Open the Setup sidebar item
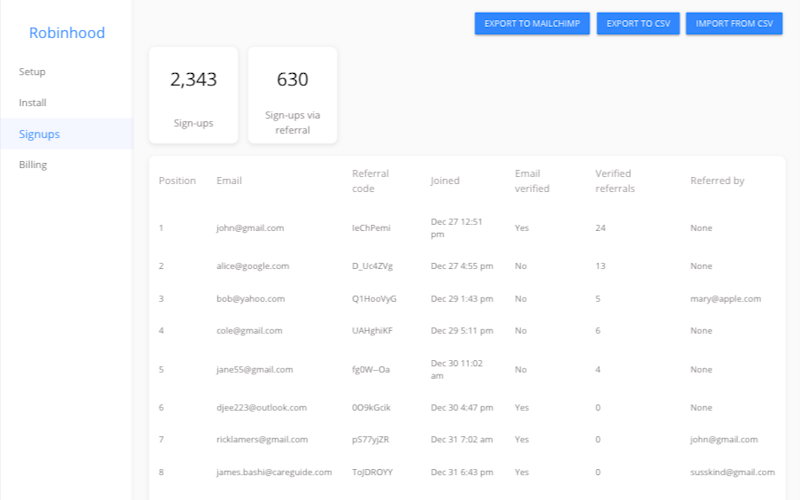The width and height of the screenshot is (800, 500). [x=32, y=72]
